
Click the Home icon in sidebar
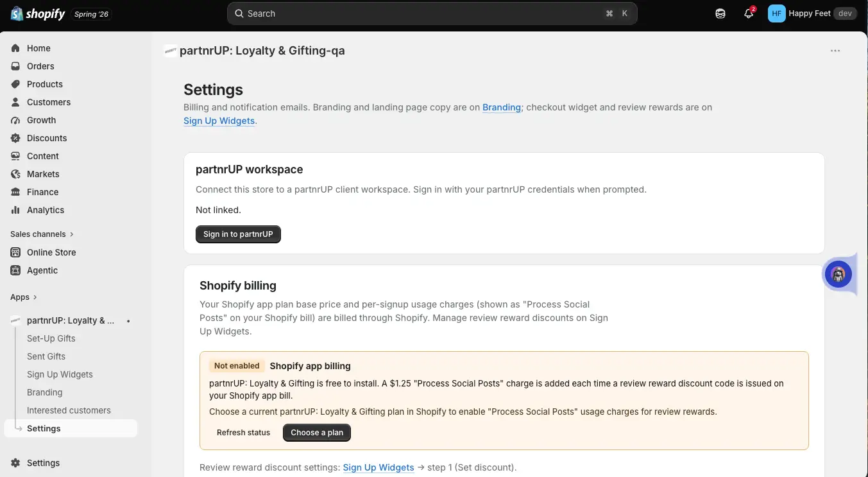(x=15, y=48)
